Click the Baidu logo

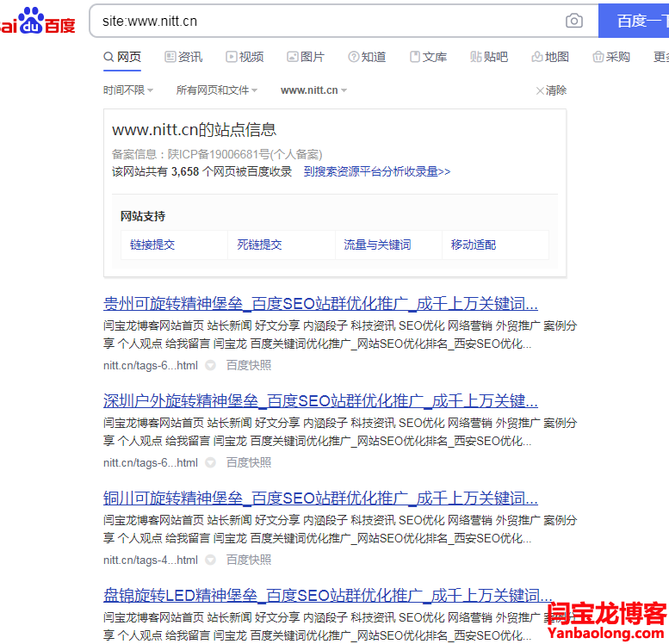[x=38, y=22]
